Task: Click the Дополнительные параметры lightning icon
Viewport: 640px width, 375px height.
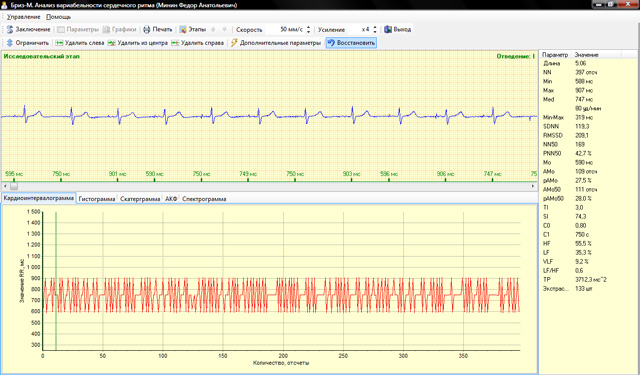Action: coord(234,42)
